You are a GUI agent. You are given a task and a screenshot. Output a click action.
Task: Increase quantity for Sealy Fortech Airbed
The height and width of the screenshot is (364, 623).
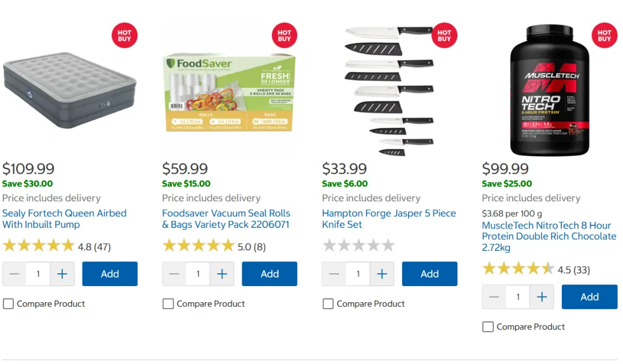coord(62,274)
